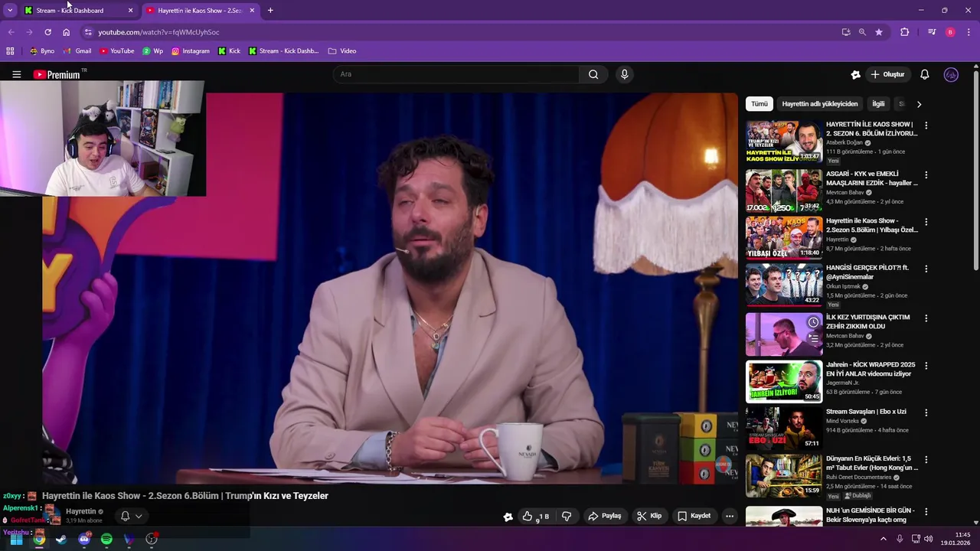Open the YouTube hamburger guide menu
The image size is (980, 551).
16,74
